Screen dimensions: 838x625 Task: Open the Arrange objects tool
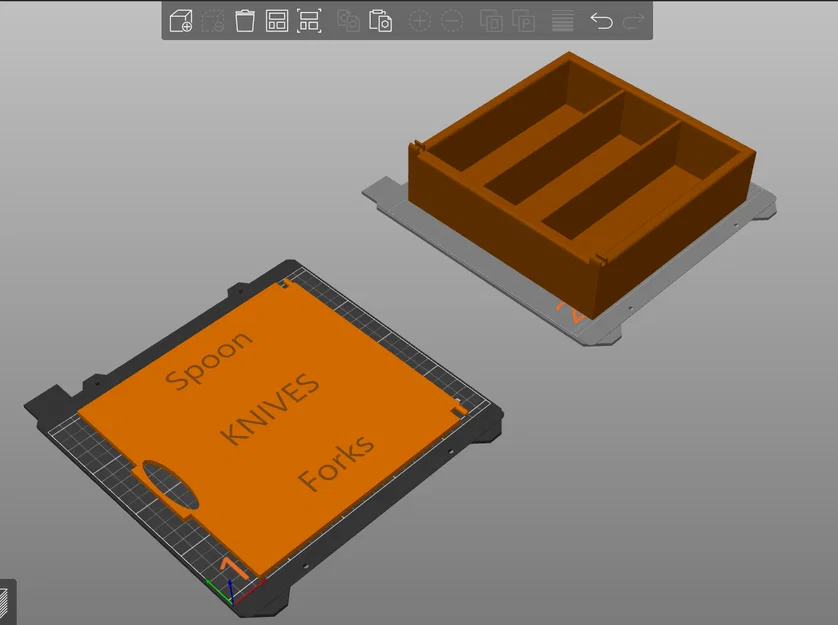(x=275, y=20)
